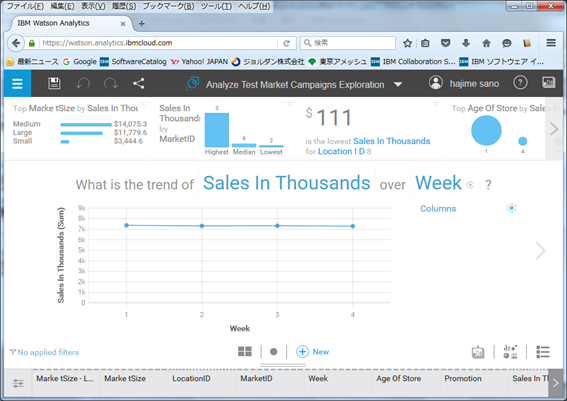Image resolution: width=567 pixels, height=401 pixels.
Task: Change the Sales In Thousands field in the question
Action: click(286, 183)
